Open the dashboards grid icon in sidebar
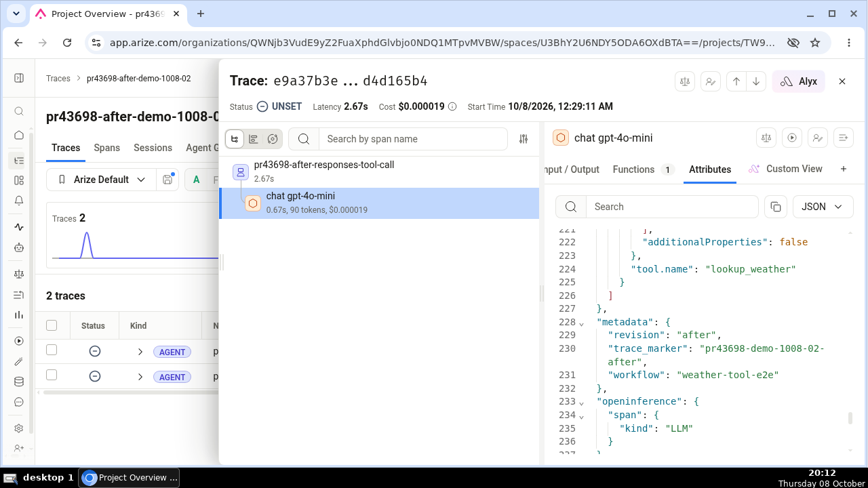The height and width of the screenshot is (488, 868). click(x=19, y=180)
